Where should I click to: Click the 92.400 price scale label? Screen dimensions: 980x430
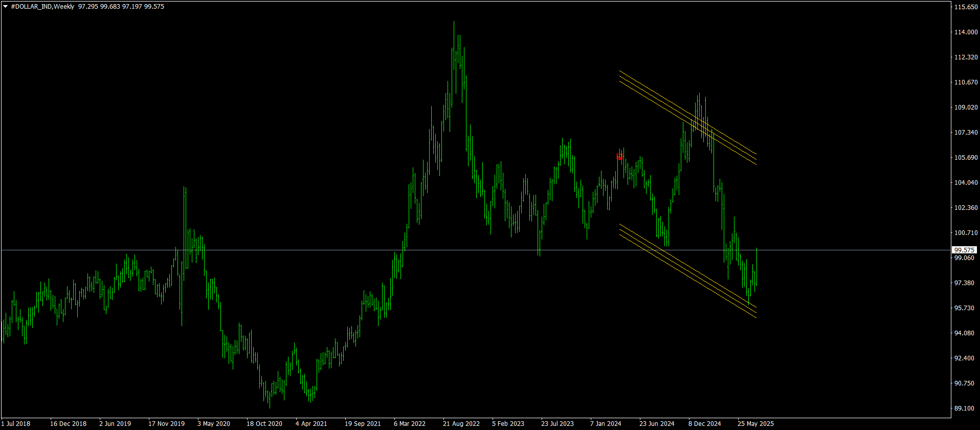pos(964,358)
